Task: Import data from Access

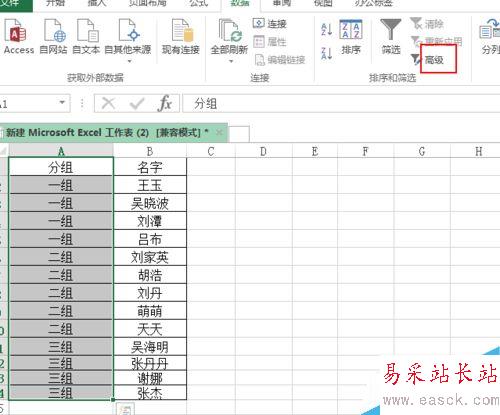Action: 18,36
